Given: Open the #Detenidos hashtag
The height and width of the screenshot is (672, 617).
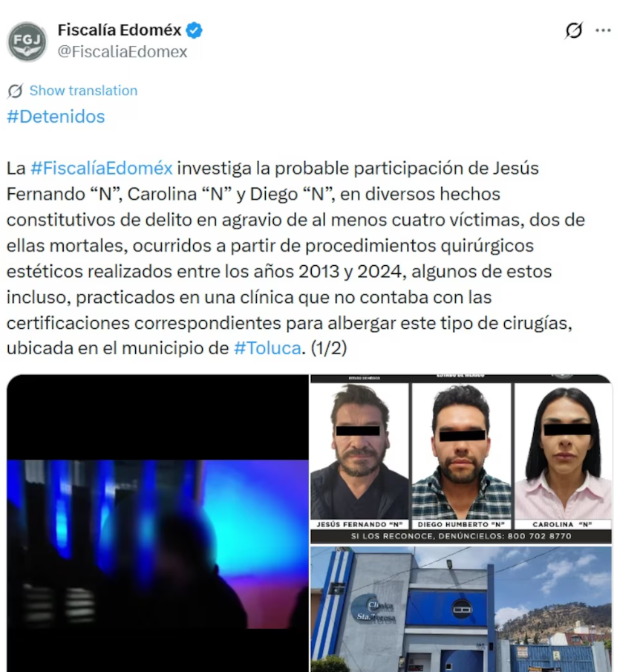Looking at the screenshot, I should point(56,117).
